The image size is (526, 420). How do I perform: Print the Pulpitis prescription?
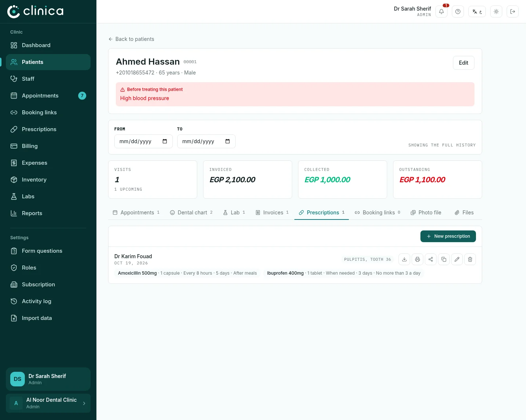pos(418,259)
